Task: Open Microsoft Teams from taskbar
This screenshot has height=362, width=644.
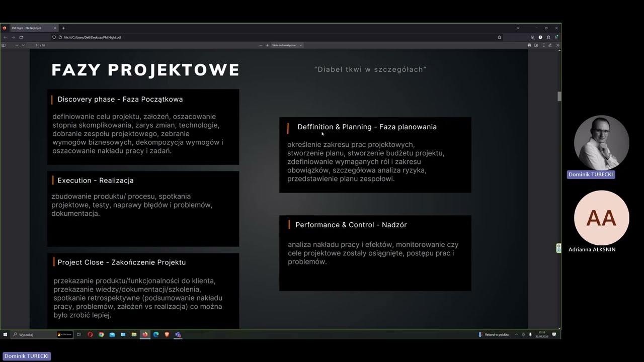Action: pos(178,334)
